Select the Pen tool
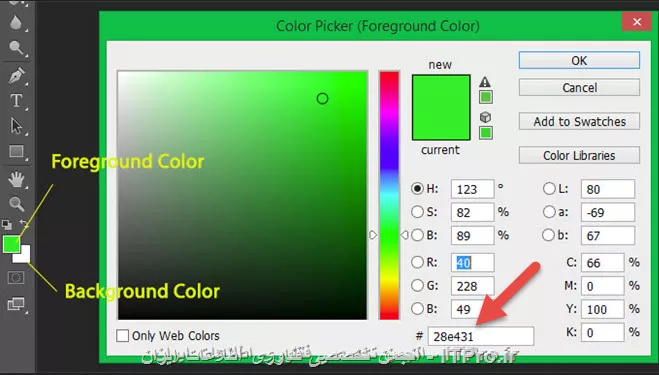Viewport: 659px width, 375px height. pyautogui.click(x=16, y=75)
